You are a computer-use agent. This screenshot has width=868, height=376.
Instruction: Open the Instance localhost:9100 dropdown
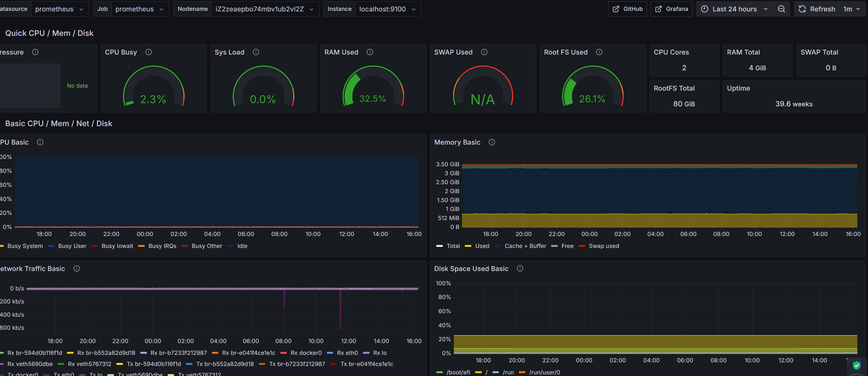click(x=387, y=9)
